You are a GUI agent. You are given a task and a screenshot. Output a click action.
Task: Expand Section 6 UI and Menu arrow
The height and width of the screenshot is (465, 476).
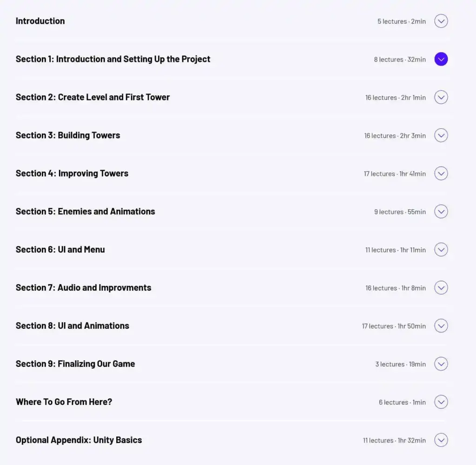441,250
